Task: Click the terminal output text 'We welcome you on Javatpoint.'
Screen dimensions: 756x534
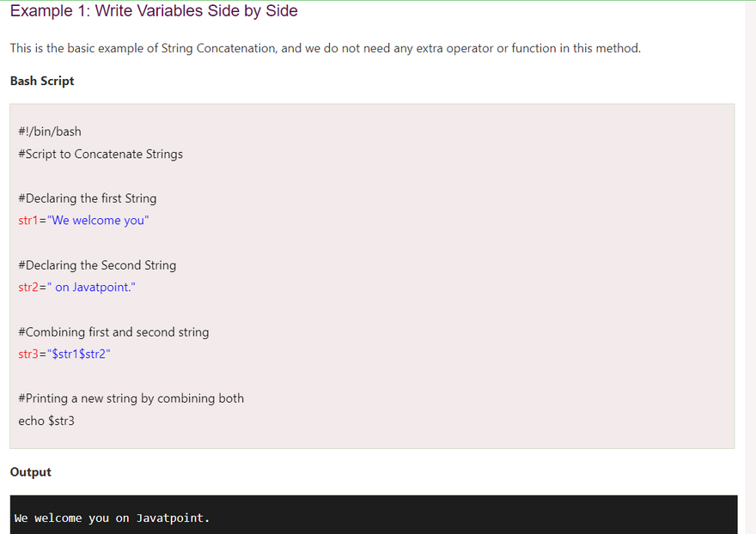Action: tap(112, 519)
